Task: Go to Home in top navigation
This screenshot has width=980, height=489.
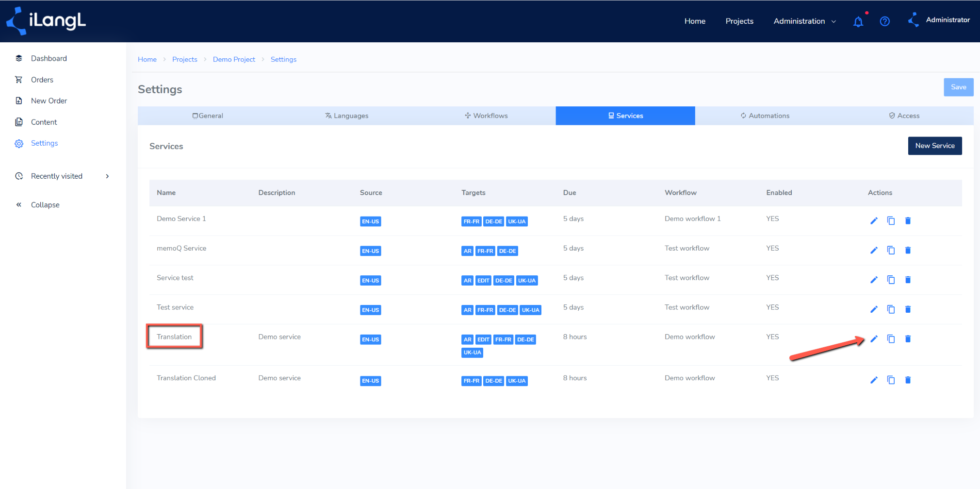Action: (x=695, y=21)
